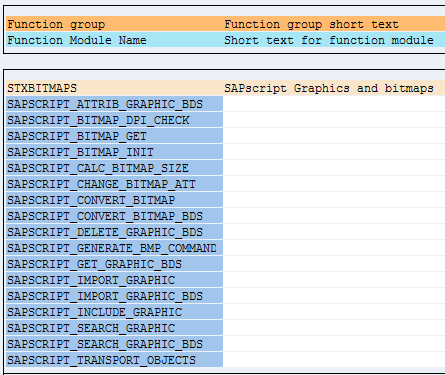
Task: Select the STXBITMAPS function group row
Action: [x=225, y=88]
